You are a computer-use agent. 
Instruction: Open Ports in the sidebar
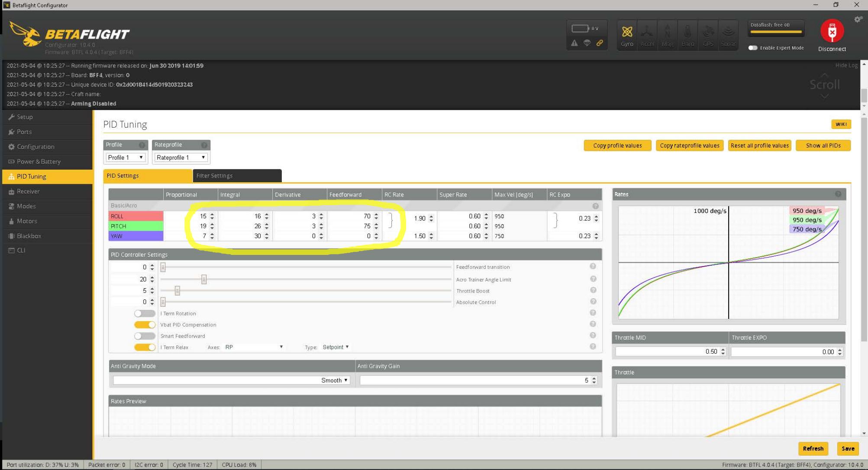point(48,132)
